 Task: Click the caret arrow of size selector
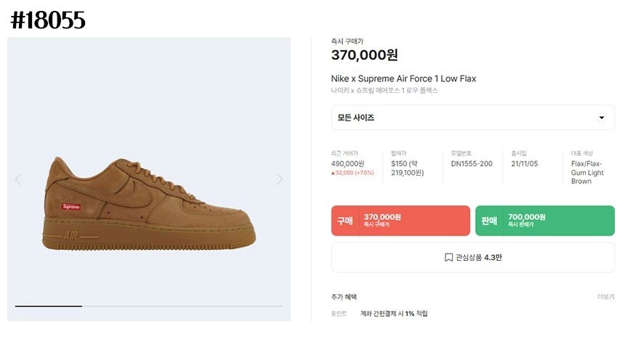(601, 118)
